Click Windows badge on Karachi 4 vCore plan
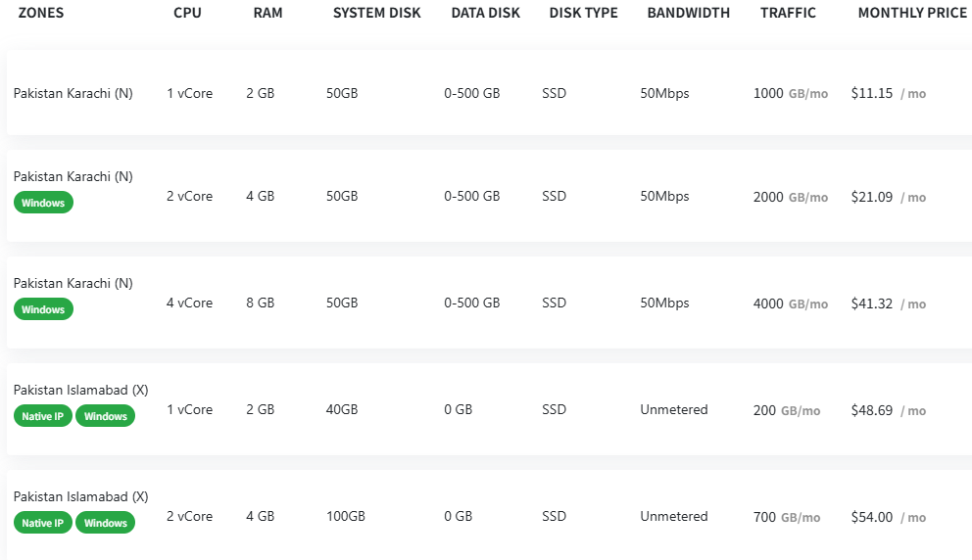The width and height of the screenshot is (972, 560). tap(43, 309)
